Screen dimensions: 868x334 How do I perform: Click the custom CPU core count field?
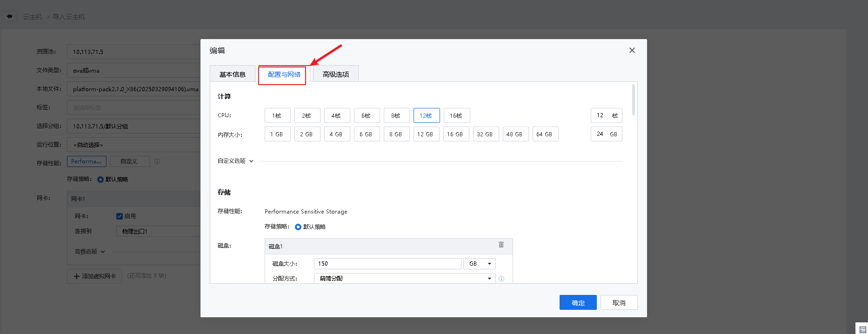tap(601, 115)
